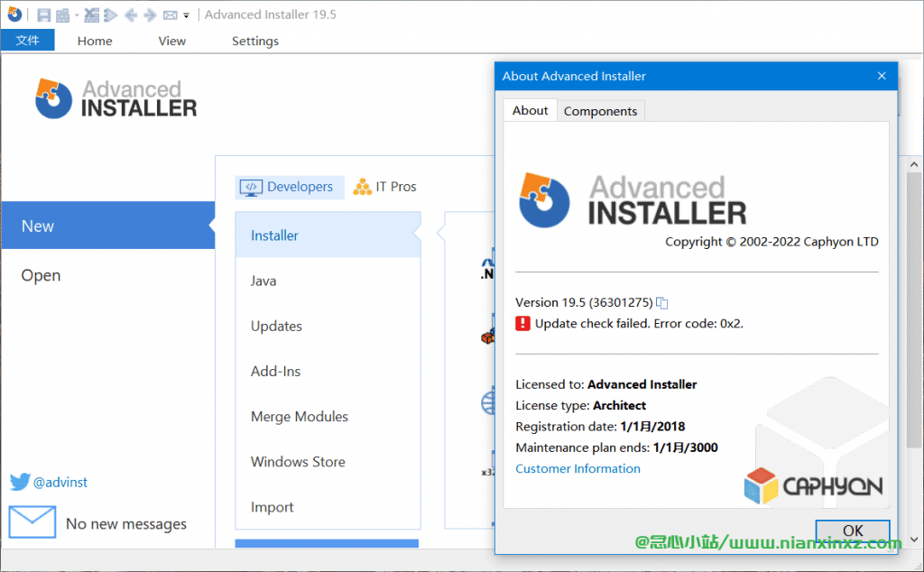Click the Build project icon in quick toolbar

[x=62, y=15]
